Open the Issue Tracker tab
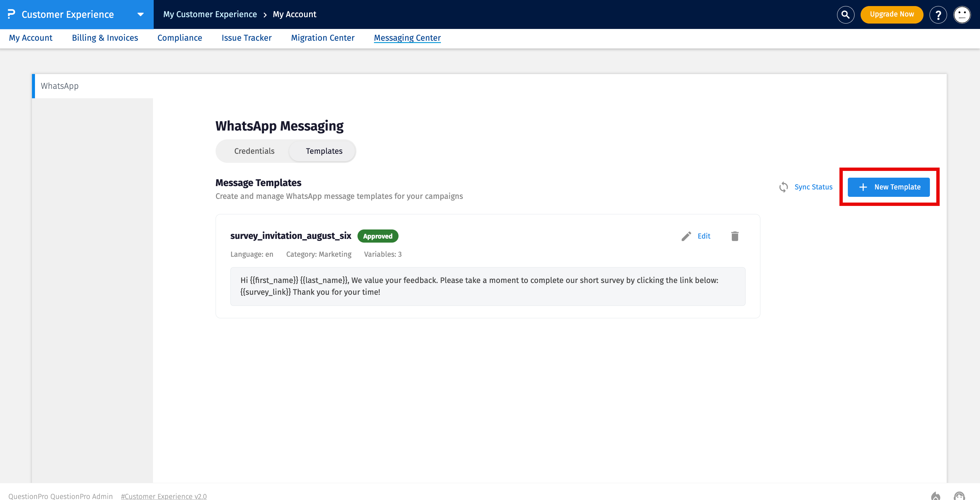The height and width of the screenshot is (500, 980). pos(247,38)
